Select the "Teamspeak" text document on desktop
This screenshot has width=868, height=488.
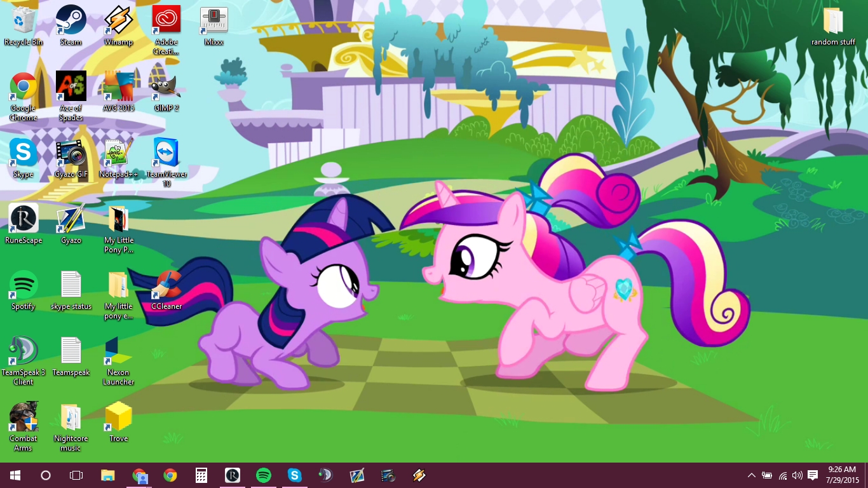point(71,356)
